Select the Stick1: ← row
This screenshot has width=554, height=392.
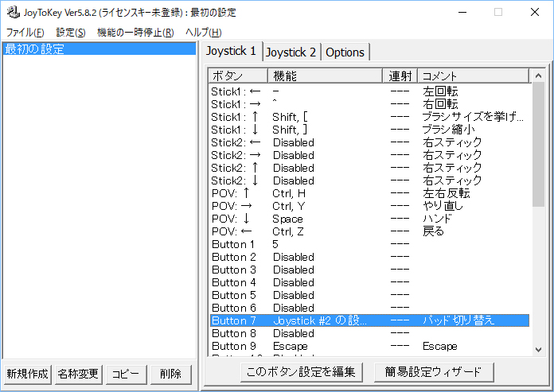tap(369, 91)
